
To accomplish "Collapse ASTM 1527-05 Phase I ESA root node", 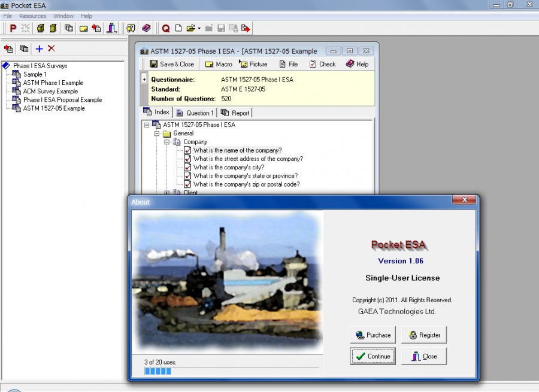I will point(147,124).
